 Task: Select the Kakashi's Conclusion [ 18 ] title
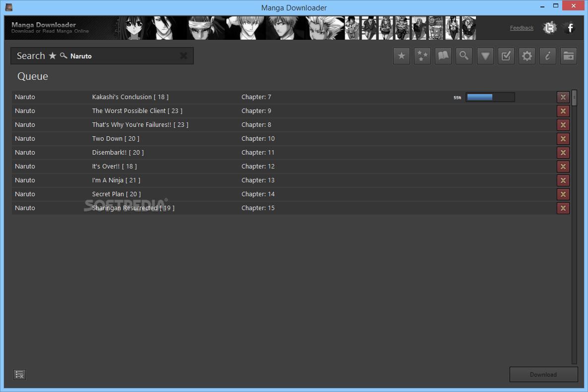[x=130, y=97]
